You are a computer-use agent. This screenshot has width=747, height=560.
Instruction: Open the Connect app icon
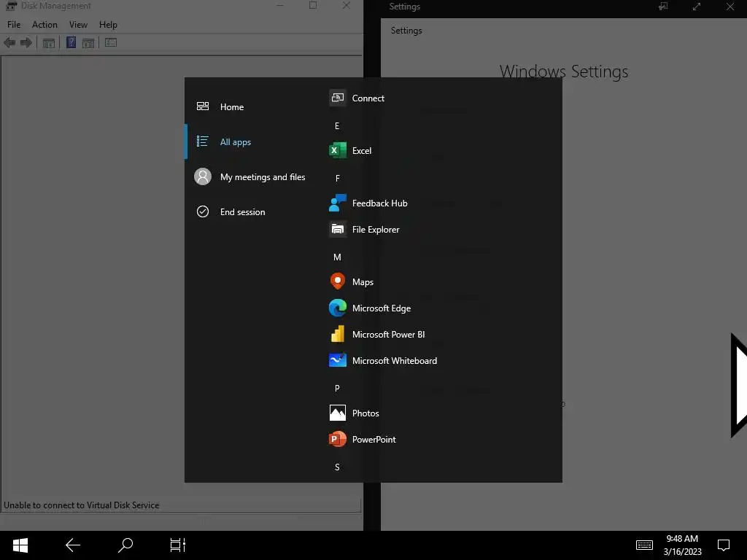coord(337,98)
